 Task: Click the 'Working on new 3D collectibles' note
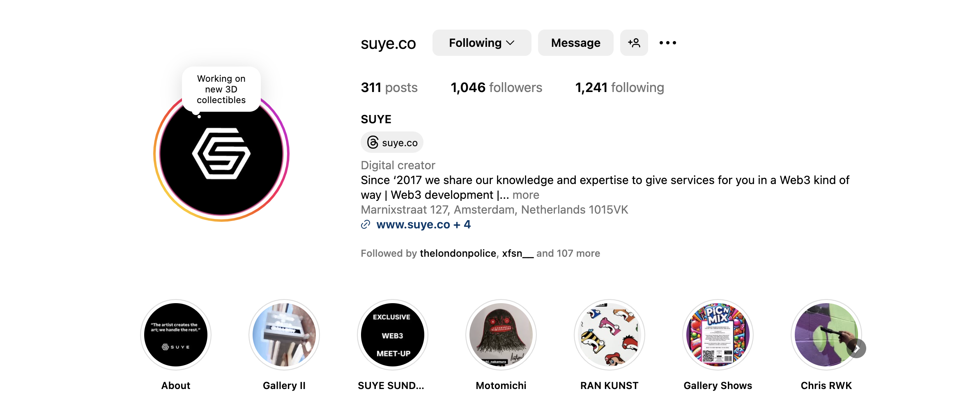221,89
